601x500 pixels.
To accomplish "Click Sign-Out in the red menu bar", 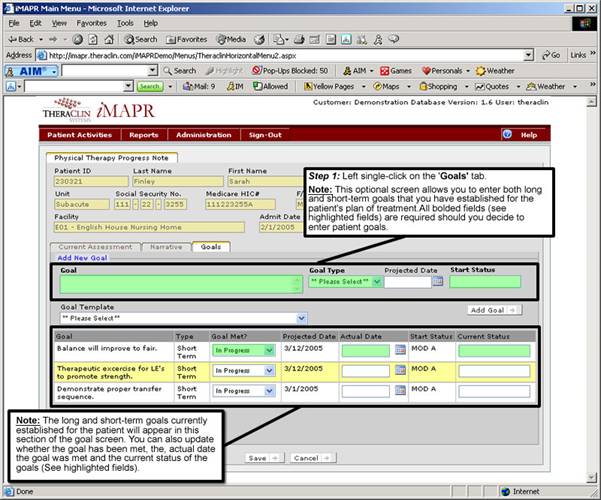I will pos(265,135).
